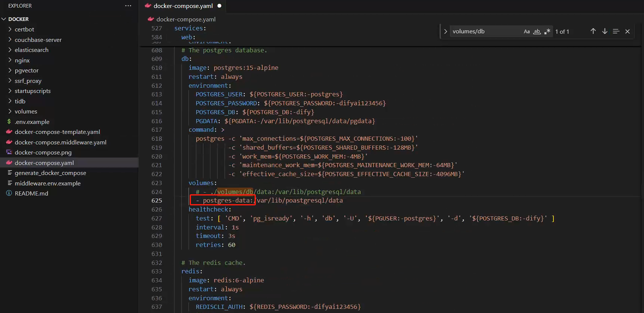This screenshot has width=644, height=313.
Task: Disable Match Whole Word in search
Action: click(537, 31)
